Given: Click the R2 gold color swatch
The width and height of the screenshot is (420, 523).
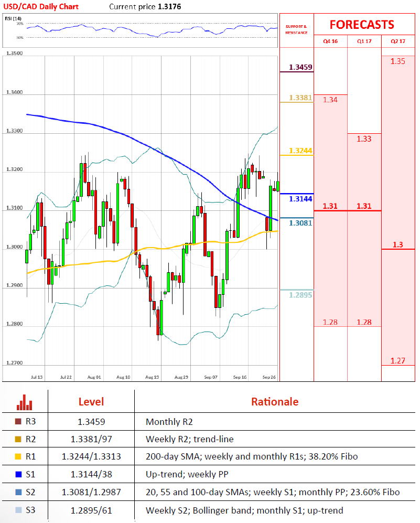Looking at the screenshot, I should [x=18, y=439].
